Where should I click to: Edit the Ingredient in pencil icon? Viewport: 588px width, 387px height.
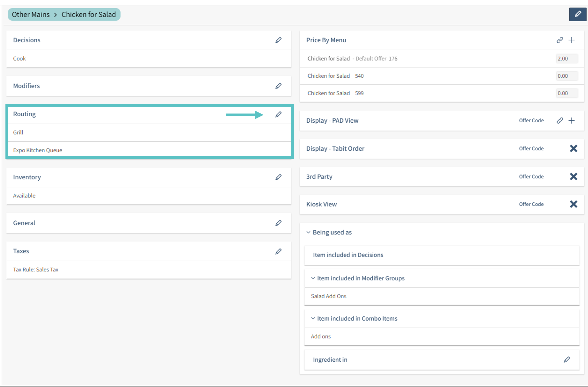coord(567,360)
